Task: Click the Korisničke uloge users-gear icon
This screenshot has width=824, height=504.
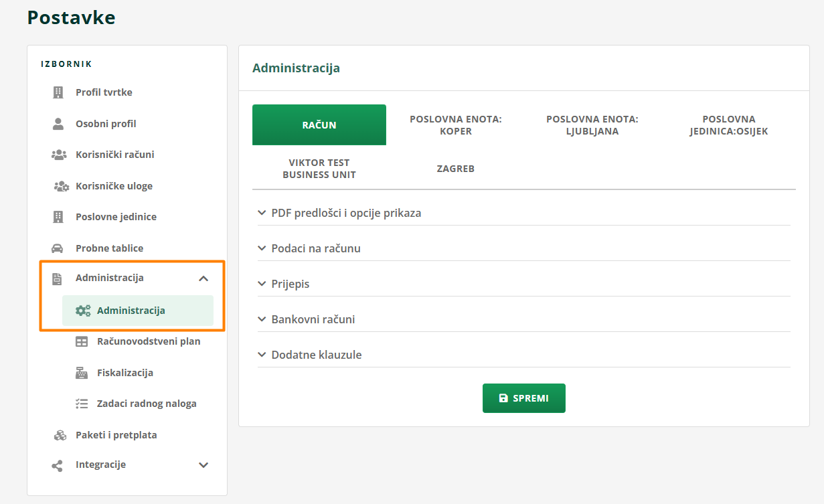Action: tap(61, 186)
